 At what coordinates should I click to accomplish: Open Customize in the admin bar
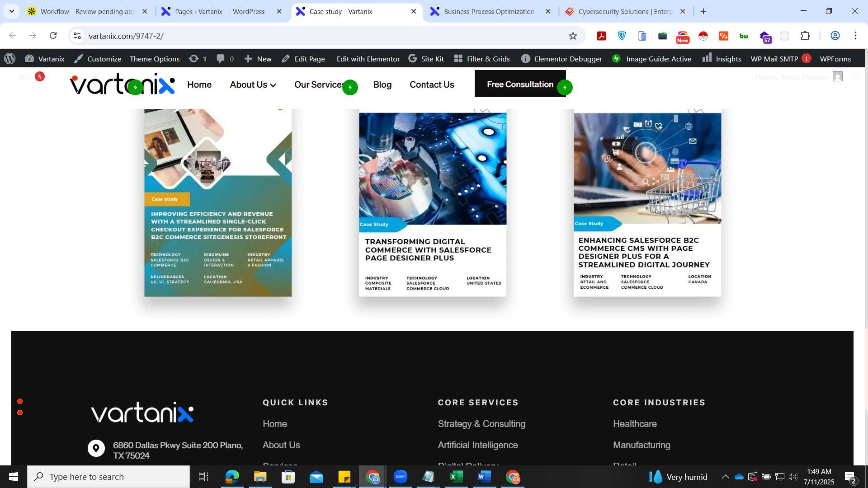click(x=98, y=59)
